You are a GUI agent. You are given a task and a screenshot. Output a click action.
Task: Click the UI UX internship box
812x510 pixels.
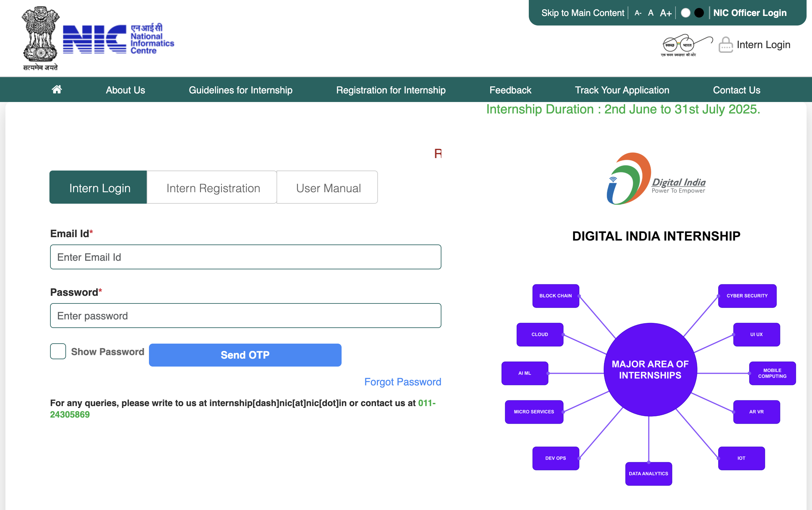click(x=757, y=335)
